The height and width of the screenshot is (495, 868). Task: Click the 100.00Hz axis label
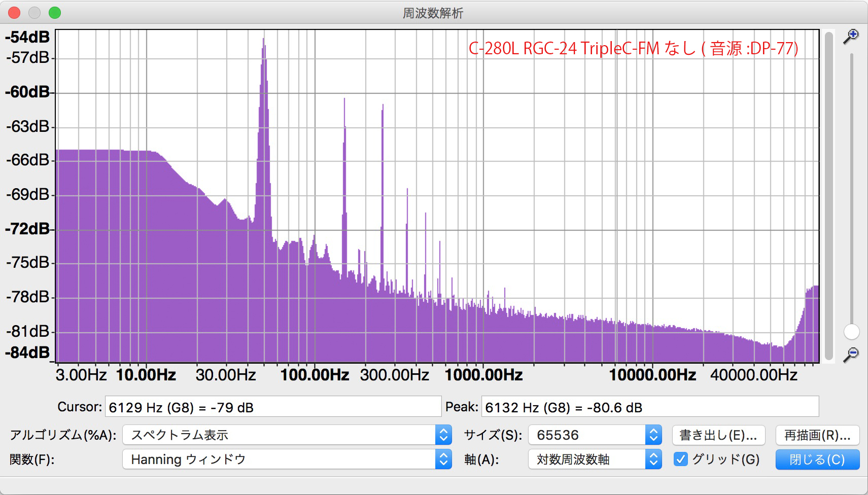point(315,375)
